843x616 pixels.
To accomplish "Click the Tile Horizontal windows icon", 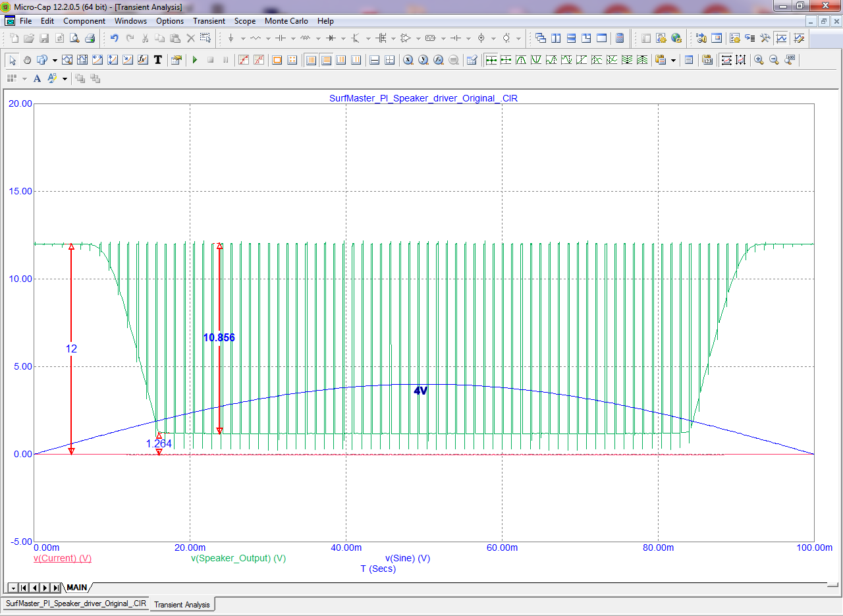I will pyautogui.click(x=571, y=38).
